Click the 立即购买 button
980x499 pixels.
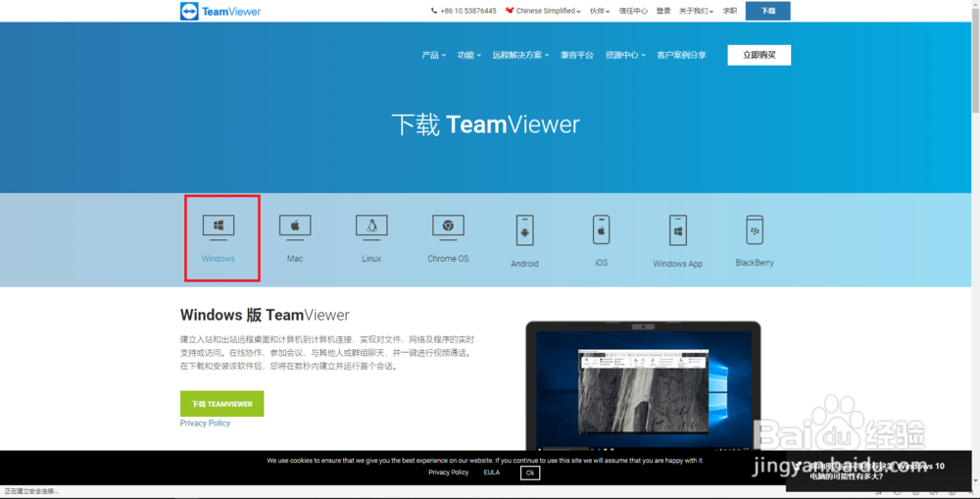click(759, 55)
